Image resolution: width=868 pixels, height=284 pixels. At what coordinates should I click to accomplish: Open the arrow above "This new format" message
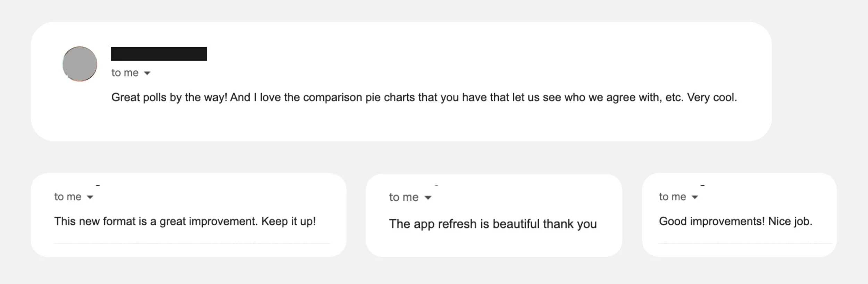[90, 197]
